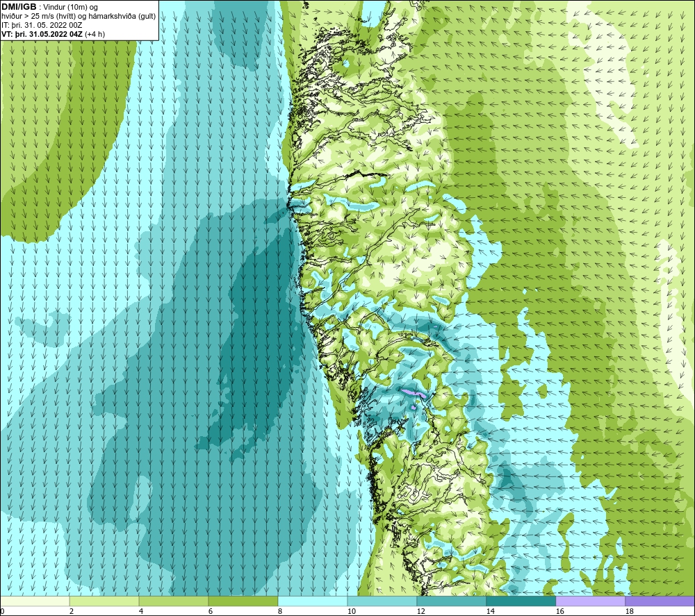Click the legend scale label '18'
This screenshot has height=616, width=695.
coord(629,612)
